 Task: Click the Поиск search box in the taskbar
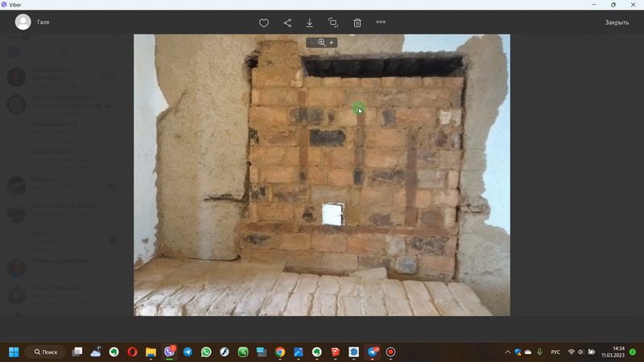45,352
